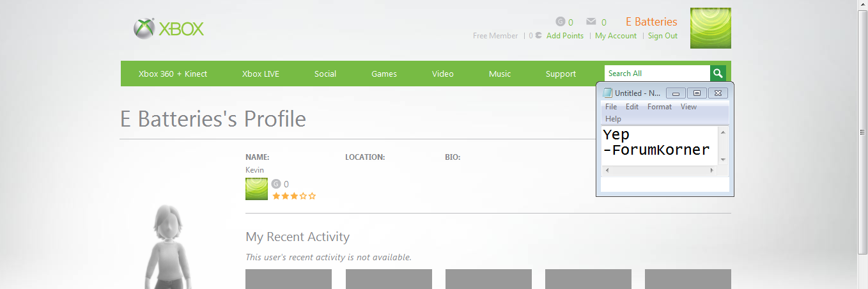Image resolution: width=868 pixels, height=289 pixels.
Task: Minimize the Notepad window
Action: pyautogui.click(x=676, y=93)
